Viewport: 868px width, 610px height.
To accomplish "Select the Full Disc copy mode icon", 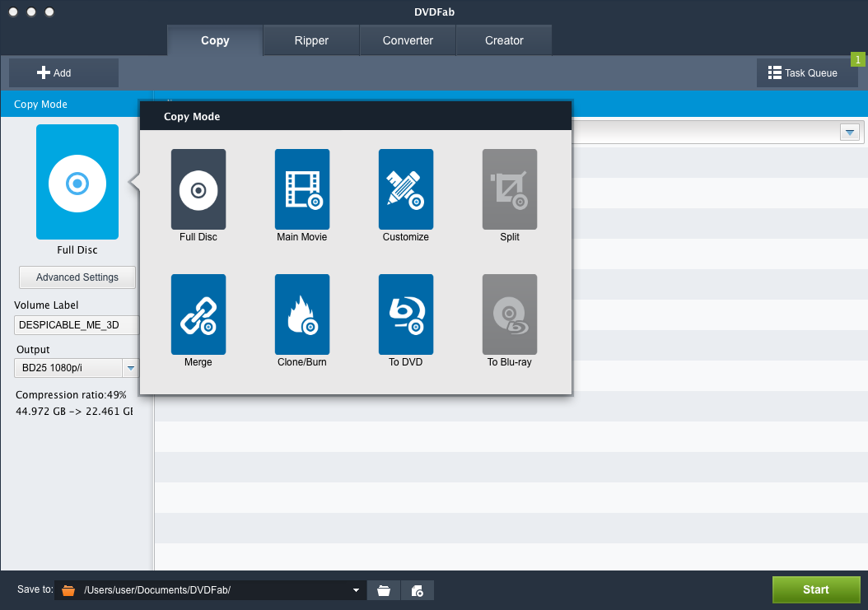I will pos(198,189).
